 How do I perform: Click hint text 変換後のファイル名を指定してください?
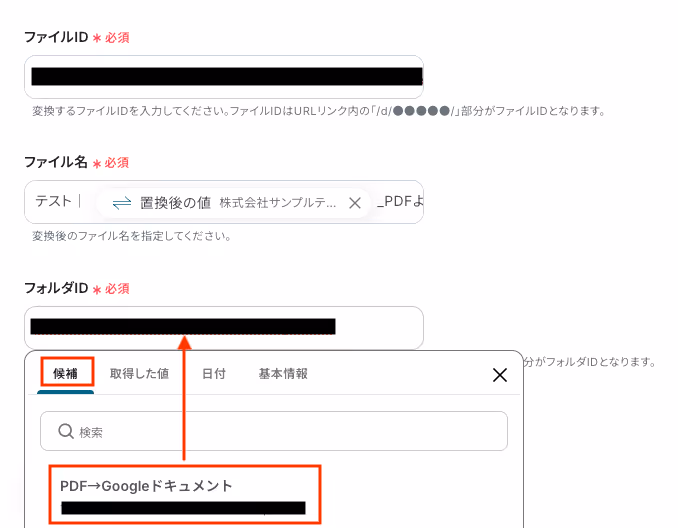click(131, 236)
